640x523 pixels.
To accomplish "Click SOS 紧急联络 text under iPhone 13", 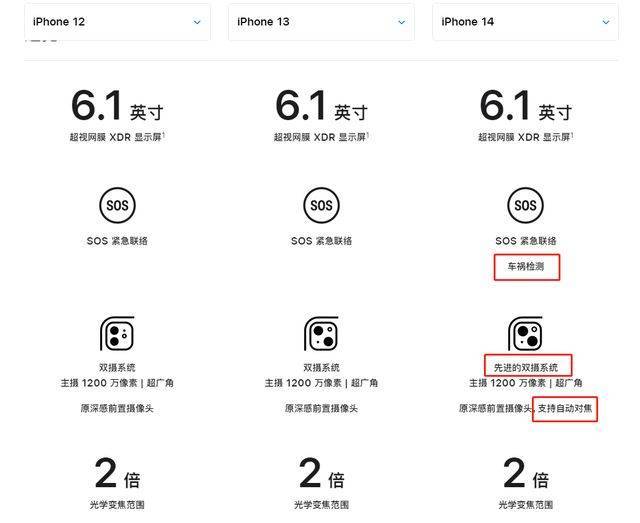I will [321, 241].
